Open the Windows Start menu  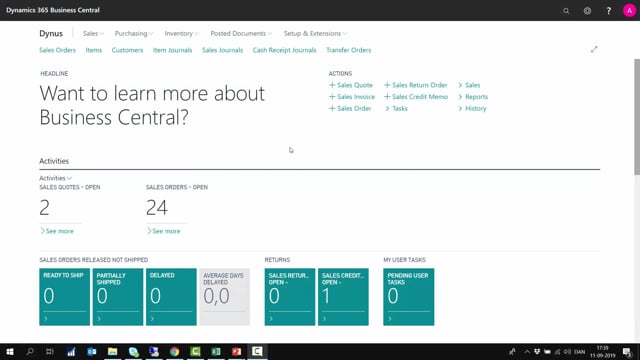point(10,351)
